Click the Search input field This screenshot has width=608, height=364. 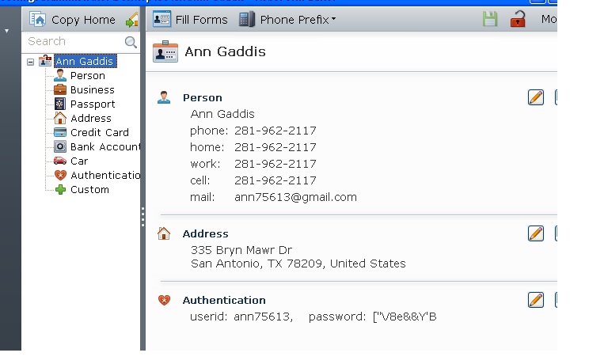73,41
